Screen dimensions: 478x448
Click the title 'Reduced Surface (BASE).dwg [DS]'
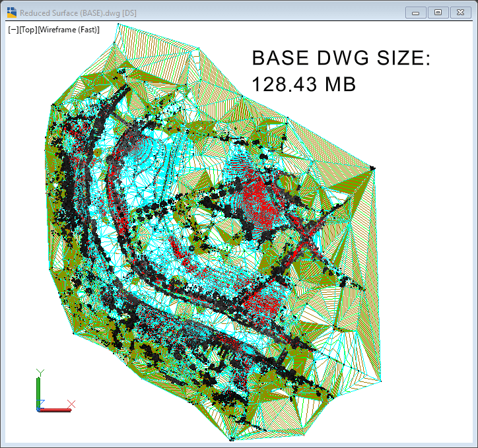pos(78,13)
